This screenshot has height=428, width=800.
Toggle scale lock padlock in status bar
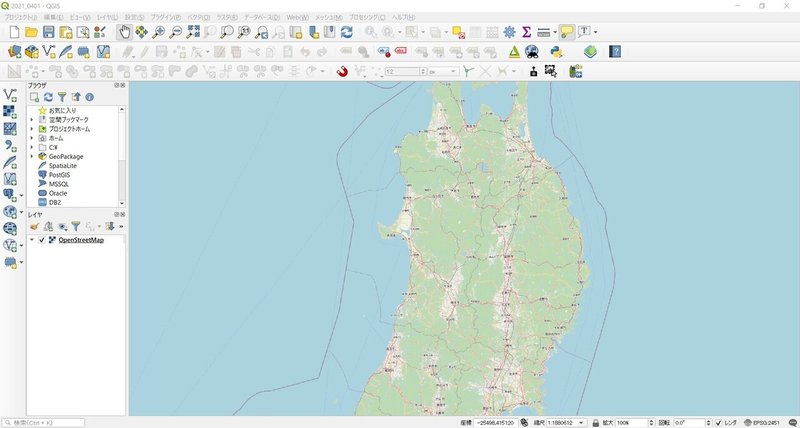[595, 423]
